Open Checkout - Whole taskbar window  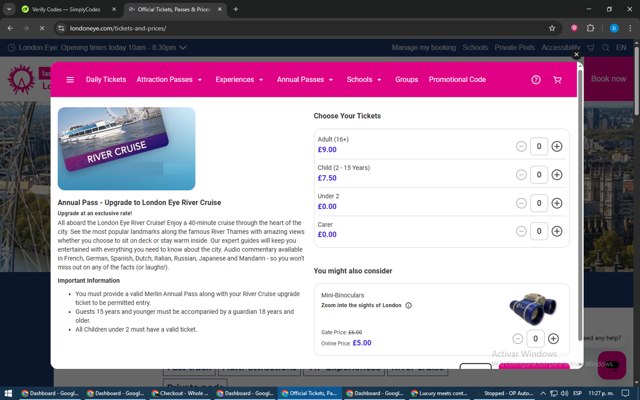pos(180,393)
